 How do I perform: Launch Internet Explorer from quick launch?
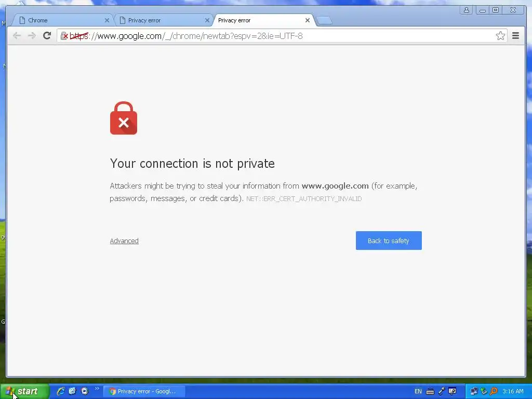click(x=61, y=391)
